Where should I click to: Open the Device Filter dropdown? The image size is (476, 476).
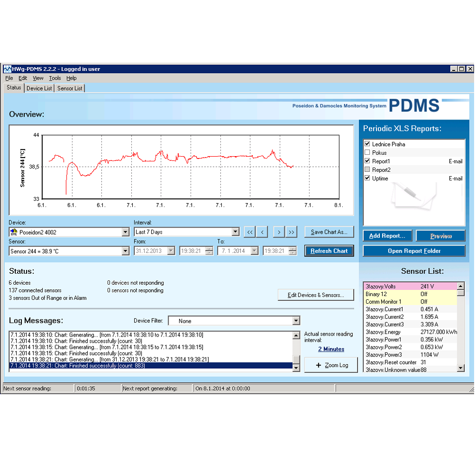click(x=296, y=321)
